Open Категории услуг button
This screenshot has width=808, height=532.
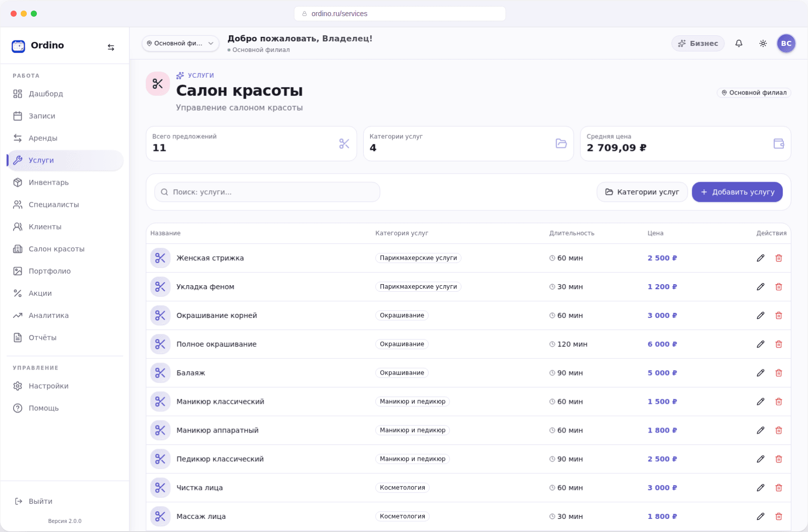click(642, 192)
